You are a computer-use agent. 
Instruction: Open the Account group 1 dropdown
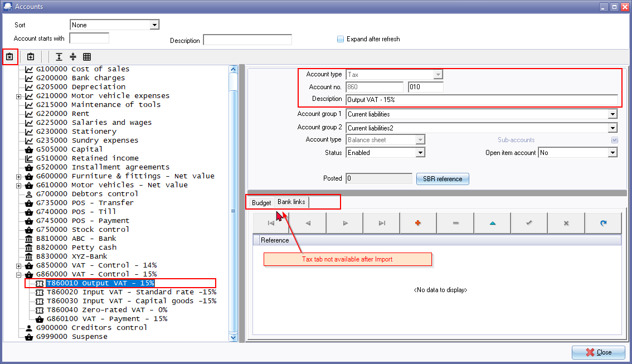(x=612, y=114)
